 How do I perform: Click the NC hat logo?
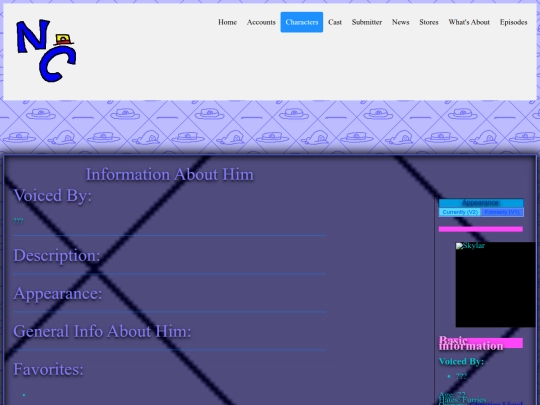pos(46,51)
